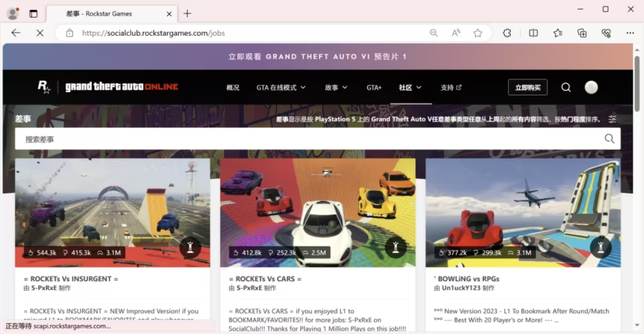
Task: Open browser collections
Action: [x=582, y=33]
